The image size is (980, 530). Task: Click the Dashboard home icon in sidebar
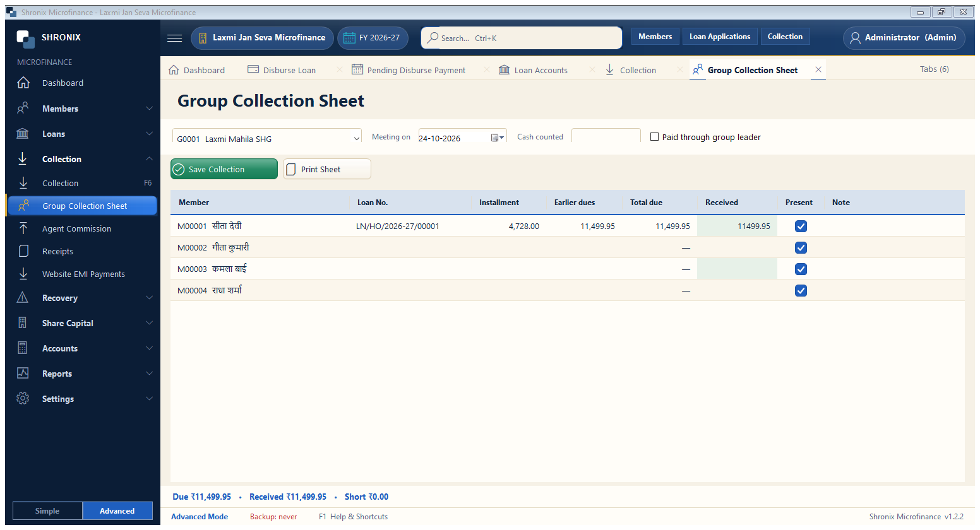click(23, 83)
